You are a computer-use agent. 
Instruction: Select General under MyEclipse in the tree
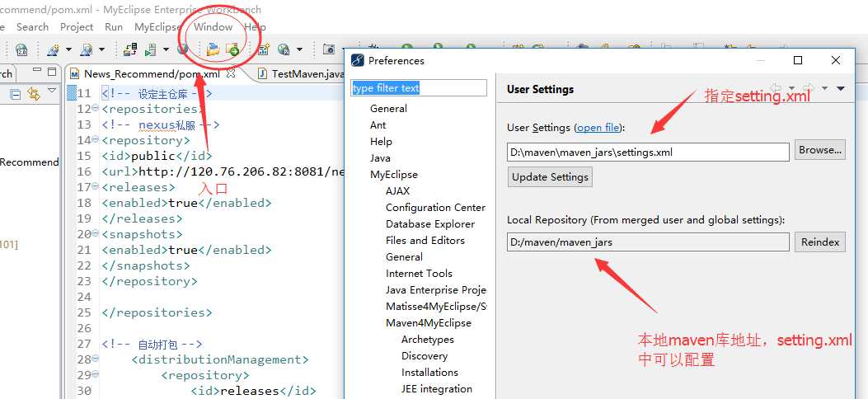pos(404,256)
